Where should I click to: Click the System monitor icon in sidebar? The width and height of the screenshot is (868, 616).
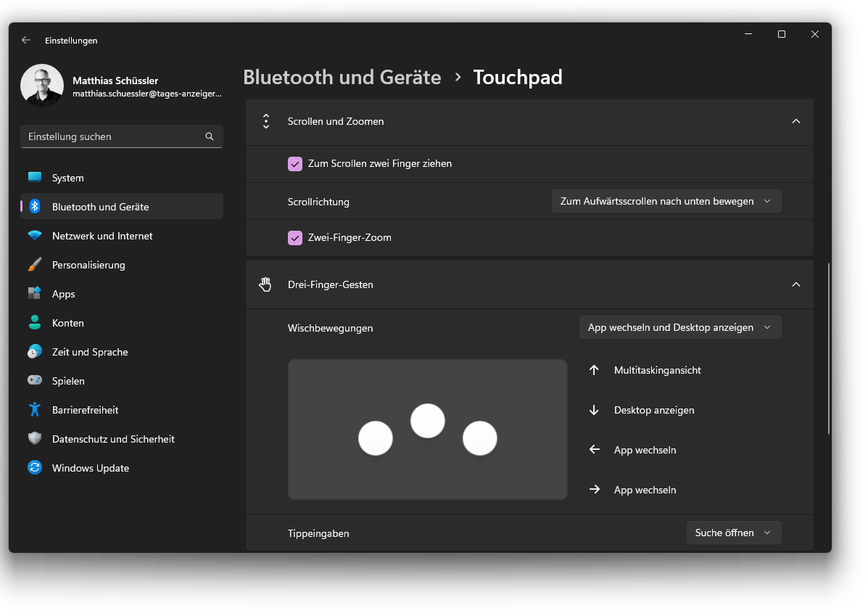[x=34, y=177]
